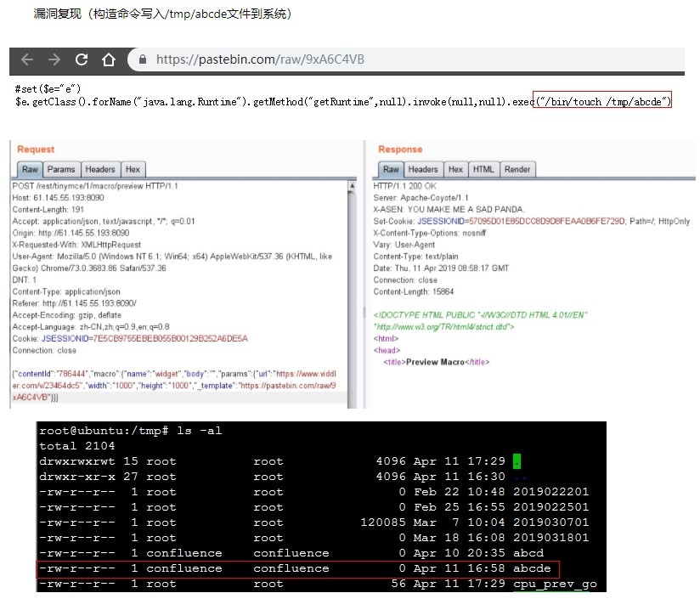Image resolution: width=700 pixels, height=610 pixels.
Task: Click the Host: 61.145.55.193:8090 line
Action: click(58, 197)
